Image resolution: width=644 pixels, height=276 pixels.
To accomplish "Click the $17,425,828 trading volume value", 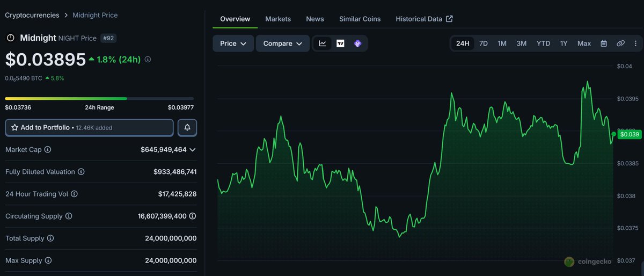I will pyautogui.click(x=177, y=194).
